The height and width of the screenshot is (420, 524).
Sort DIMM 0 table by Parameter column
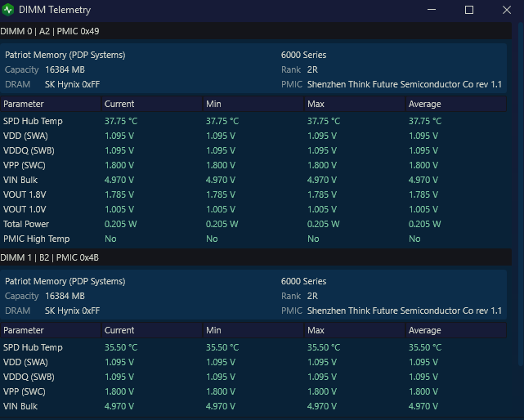pos(51,104)
